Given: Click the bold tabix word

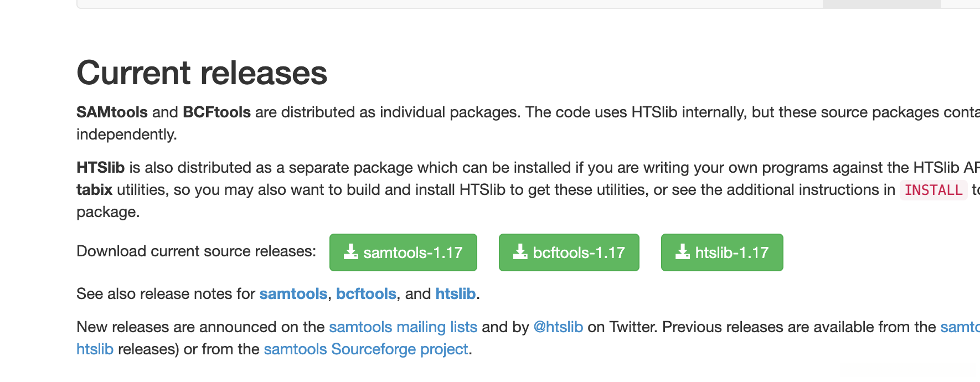Looking at the screenshot, I should [x=94, y=189].
